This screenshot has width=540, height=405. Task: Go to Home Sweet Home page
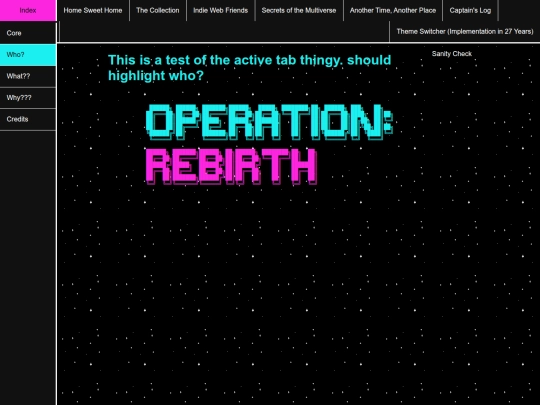[x=93, y=10]
